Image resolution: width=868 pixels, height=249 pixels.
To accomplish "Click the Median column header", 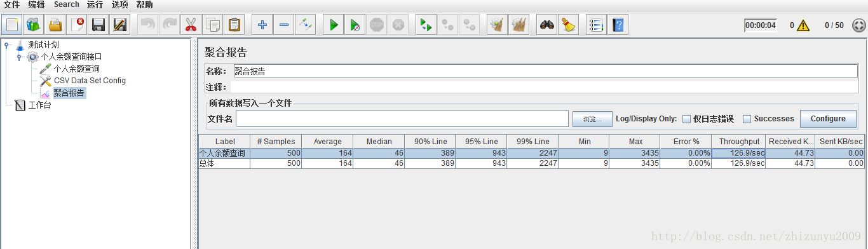I will (x=379, y=141).
